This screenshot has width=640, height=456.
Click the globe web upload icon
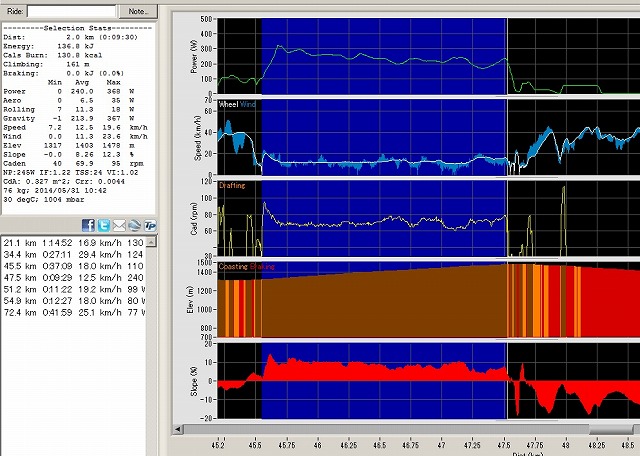tap(134, 225)
